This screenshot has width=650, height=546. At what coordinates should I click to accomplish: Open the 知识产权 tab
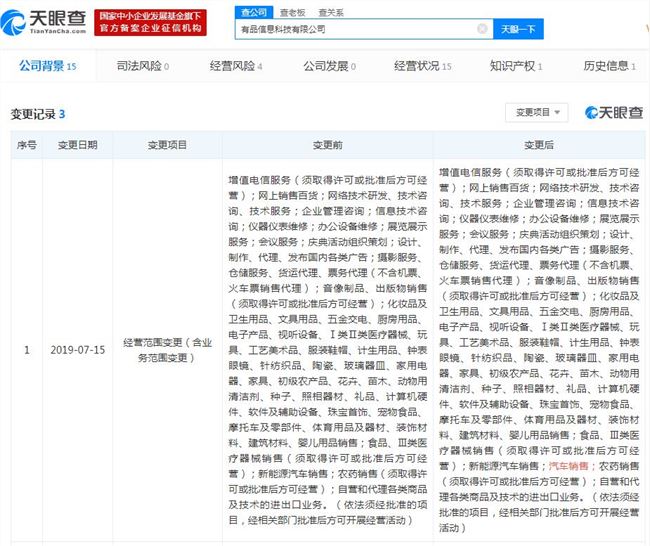(x=516, y=66)
